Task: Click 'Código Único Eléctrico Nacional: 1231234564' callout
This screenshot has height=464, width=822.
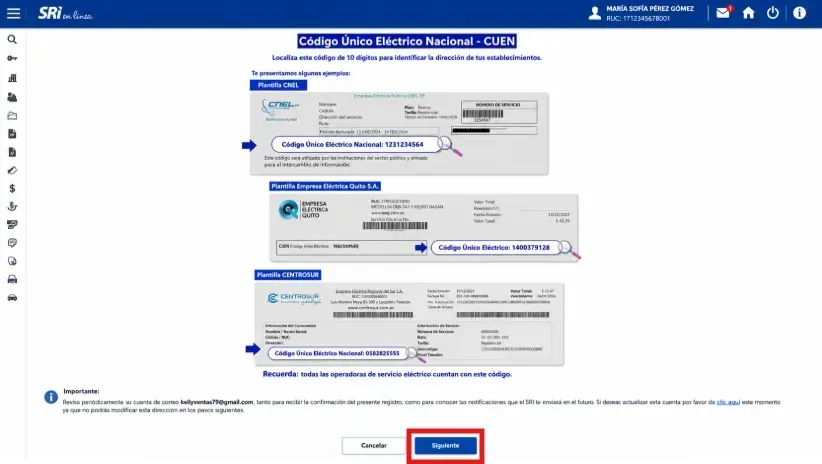Action: click(356, 144)
